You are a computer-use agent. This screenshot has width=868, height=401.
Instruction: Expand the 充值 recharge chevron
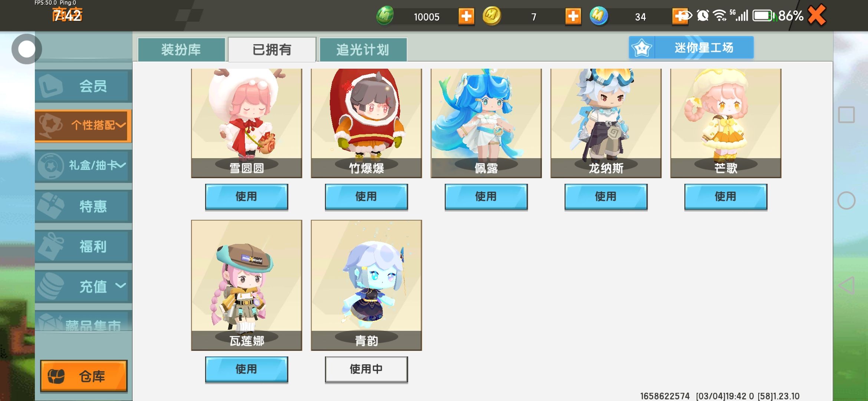click(121, 286)
